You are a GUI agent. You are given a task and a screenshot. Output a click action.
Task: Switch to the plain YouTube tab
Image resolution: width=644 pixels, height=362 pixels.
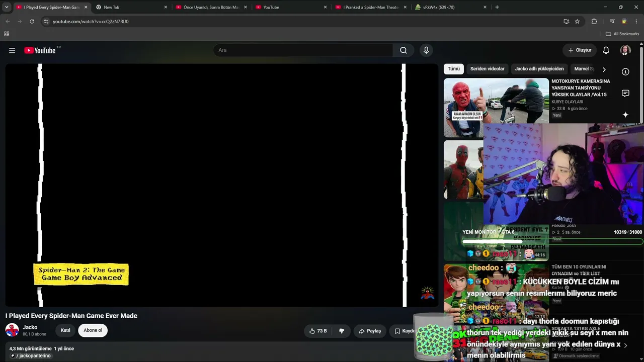click(291, 7)
